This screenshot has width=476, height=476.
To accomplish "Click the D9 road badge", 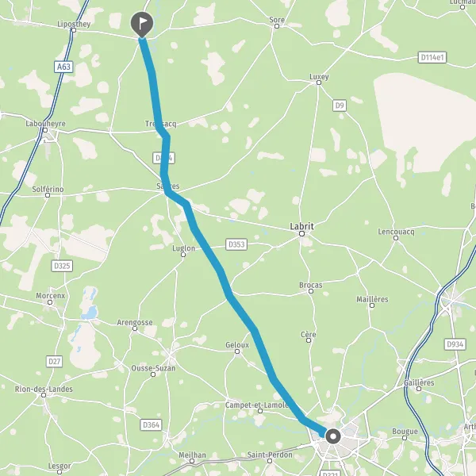I will coord(340,106).
